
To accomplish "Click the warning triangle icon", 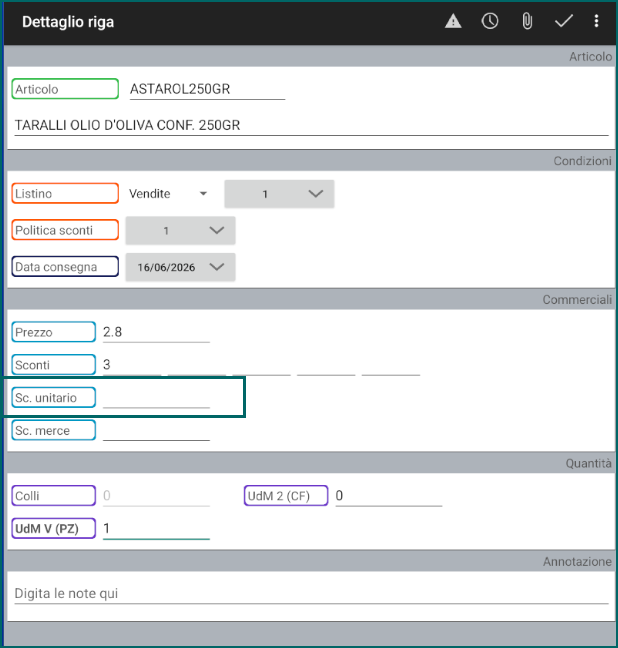I will point(453,21).
